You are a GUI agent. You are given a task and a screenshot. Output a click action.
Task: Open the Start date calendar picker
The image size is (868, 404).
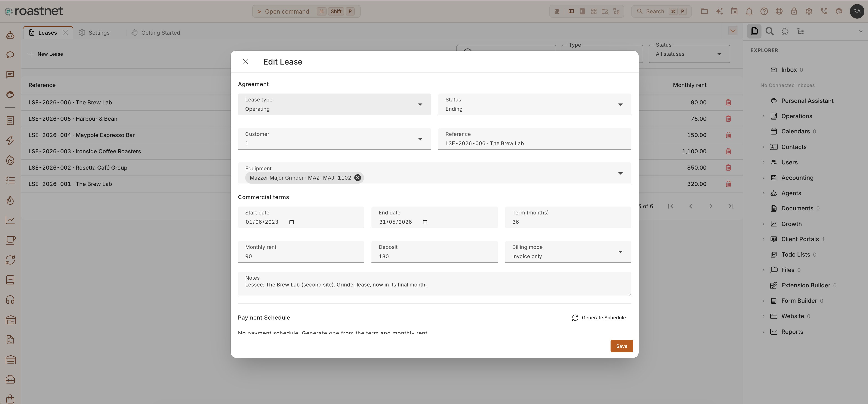291,222
